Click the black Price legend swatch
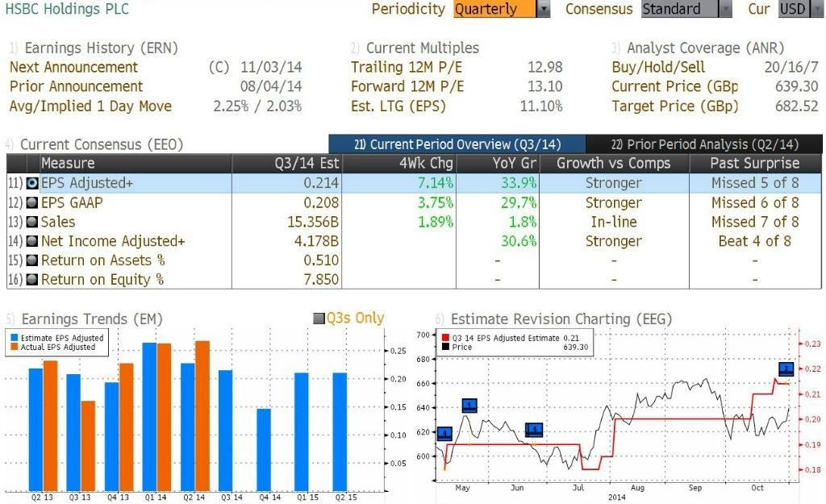 coord(445,347)
